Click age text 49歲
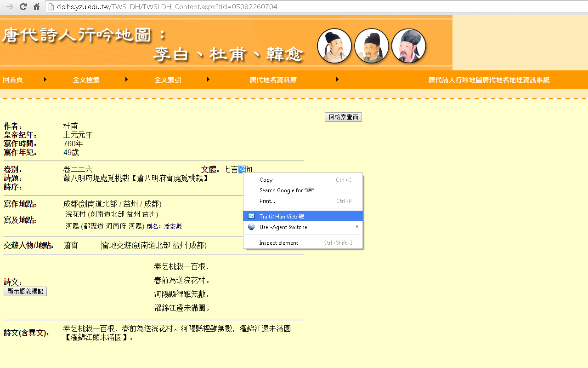This screenshot has width=588, height=368. pos(71,152)
